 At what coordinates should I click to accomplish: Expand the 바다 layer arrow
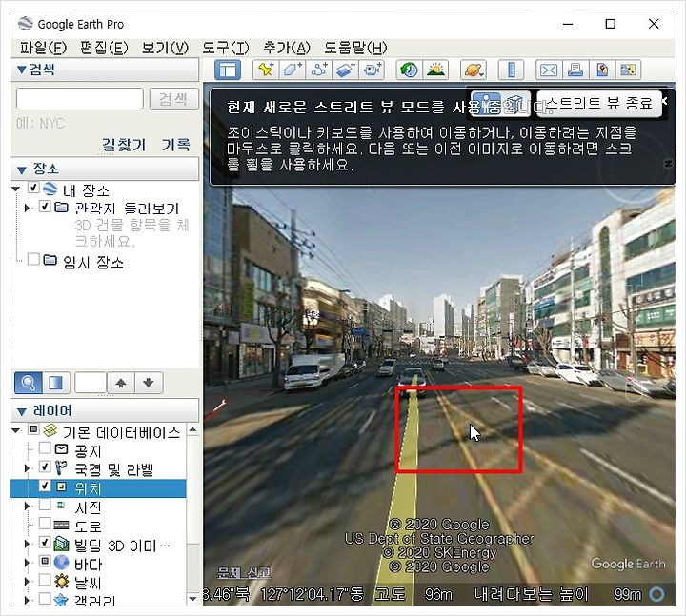27,563
